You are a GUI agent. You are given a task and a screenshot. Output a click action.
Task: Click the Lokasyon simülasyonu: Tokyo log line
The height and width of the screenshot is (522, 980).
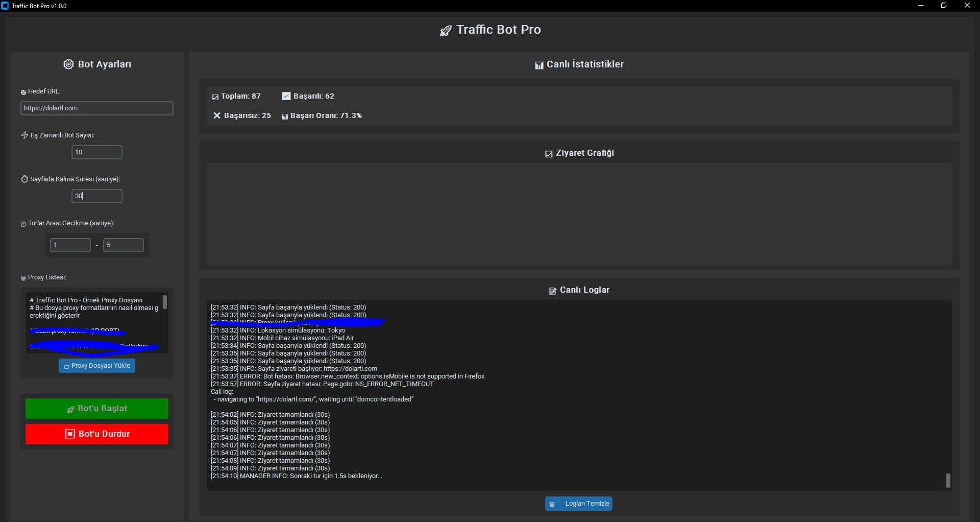point(278,330)
